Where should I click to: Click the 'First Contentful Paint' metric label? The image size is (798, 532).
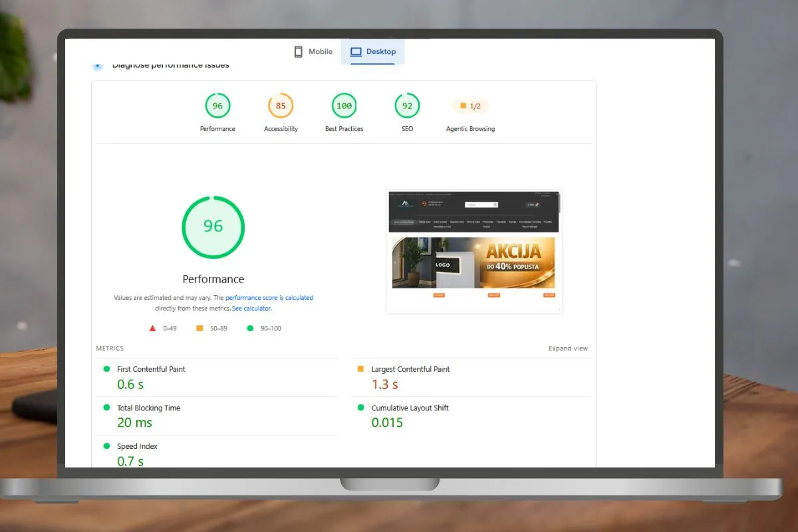(151, 369)
